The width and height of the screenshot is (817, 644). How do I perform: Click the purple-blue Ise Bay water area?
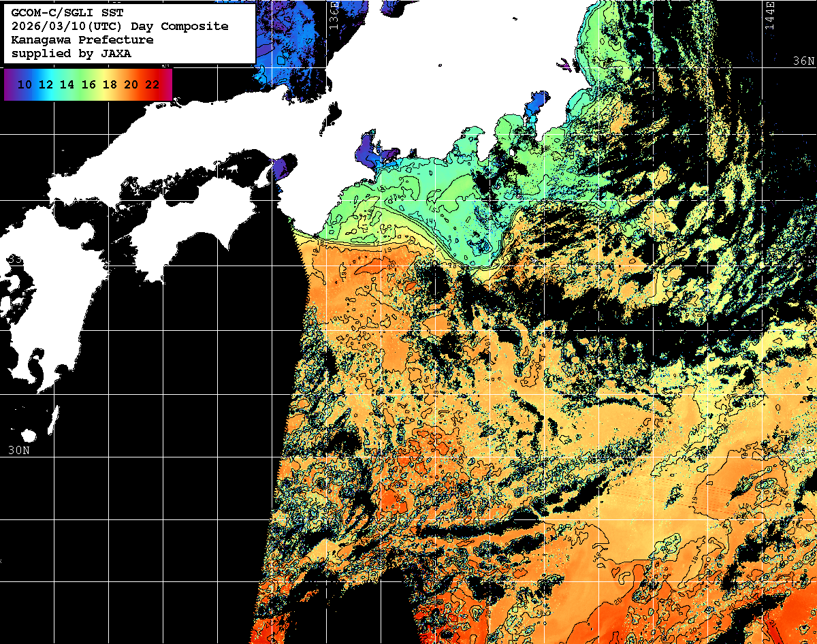[370, 150]
